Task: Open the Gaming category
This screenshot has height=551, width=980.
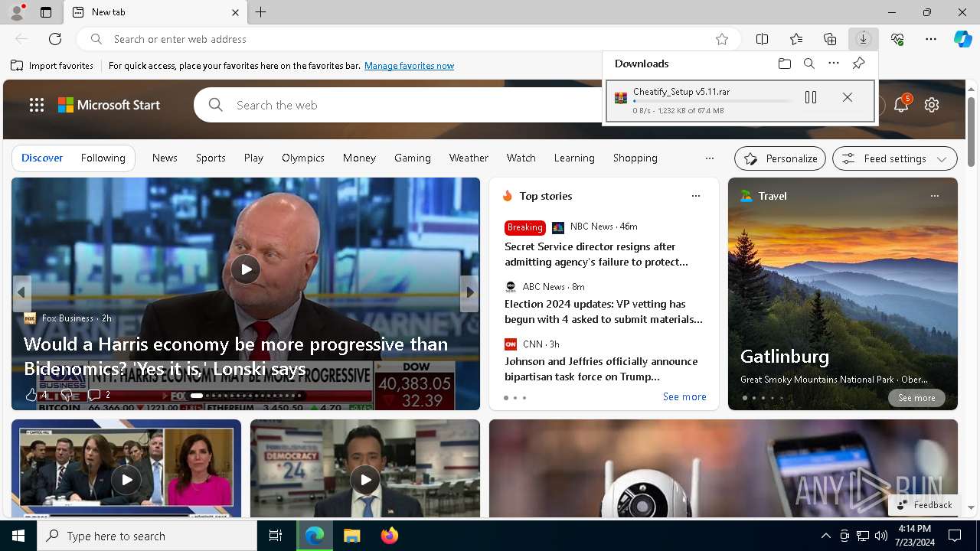Action: (x=413, y=158)
